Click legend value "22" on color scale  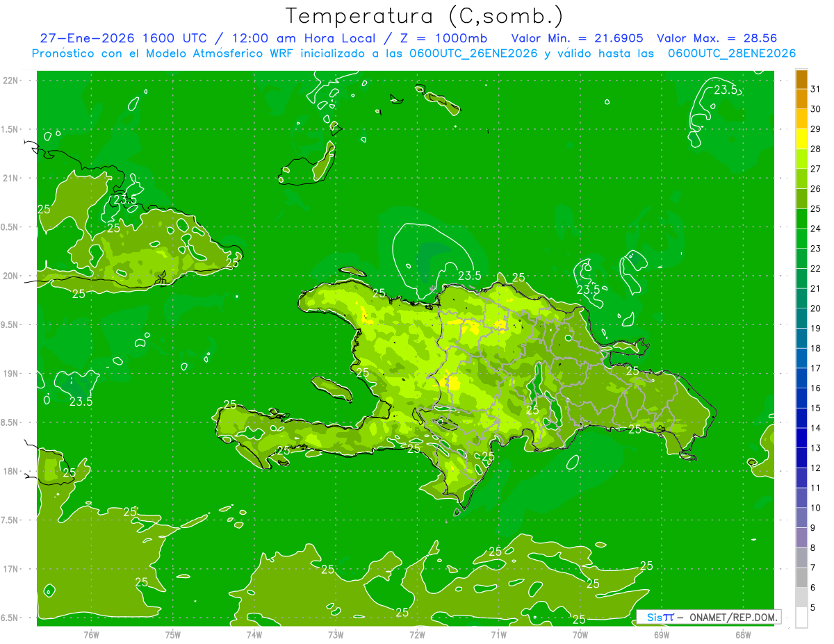[x=815, y=268]
